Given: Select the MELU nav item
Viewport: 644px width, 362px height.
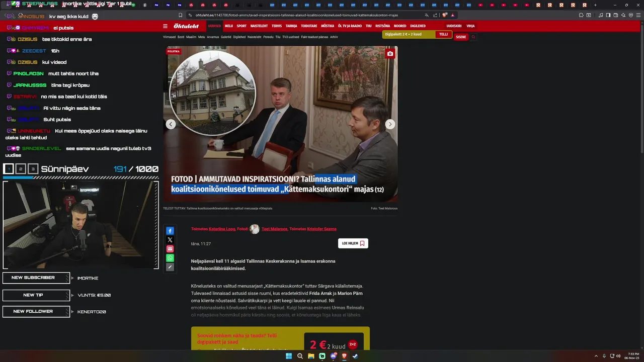Looking at the screenshot, I should pyautogui.click(x=229, y=26).
